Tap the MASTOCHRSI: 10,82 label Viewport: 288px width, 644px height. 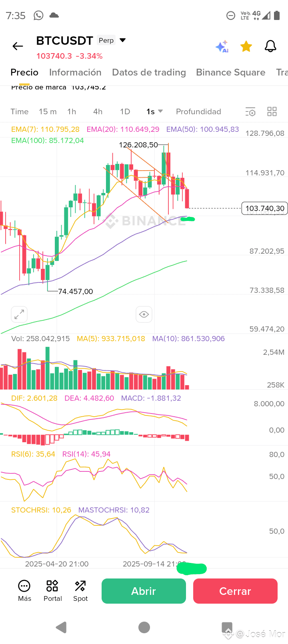(114, 510)
